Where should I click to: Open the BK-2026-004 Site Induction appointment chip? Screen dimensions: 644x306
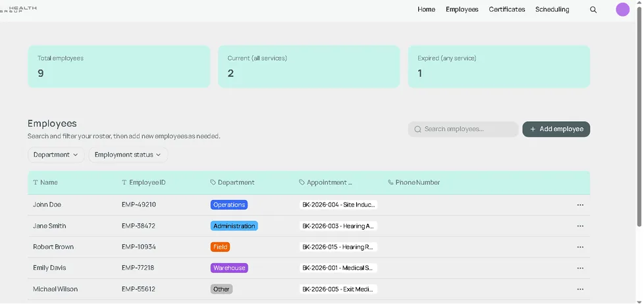[x=338, y=205]
